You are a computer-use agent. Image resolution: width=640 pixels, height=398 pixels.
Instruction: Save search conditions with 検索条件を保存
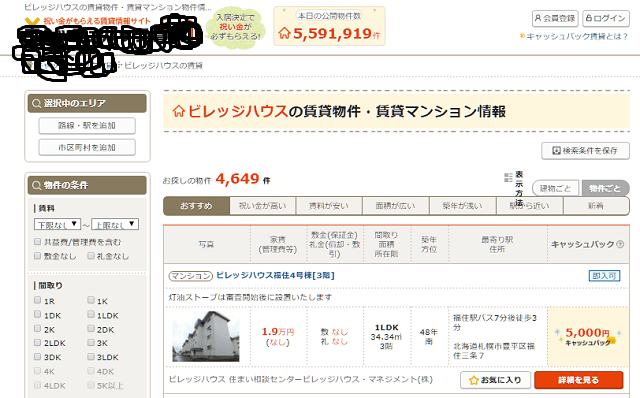[x=585, y=151]
